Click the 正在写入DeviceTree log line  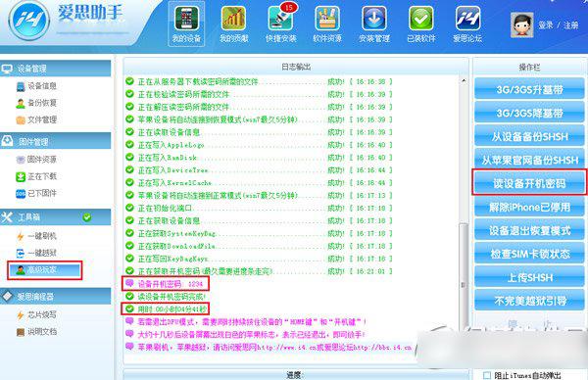click(x=259, y=170)
